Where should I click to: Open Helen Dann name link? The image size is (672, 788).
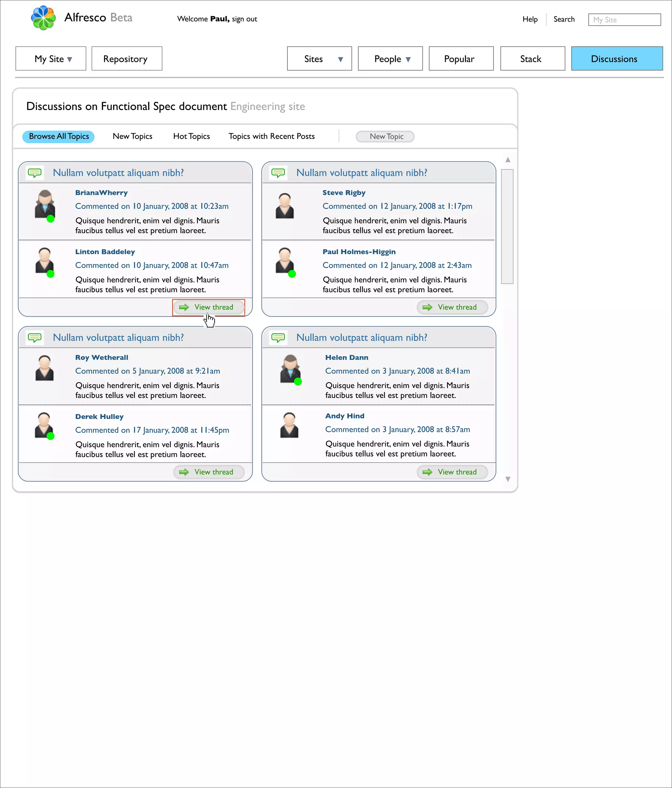346,358
